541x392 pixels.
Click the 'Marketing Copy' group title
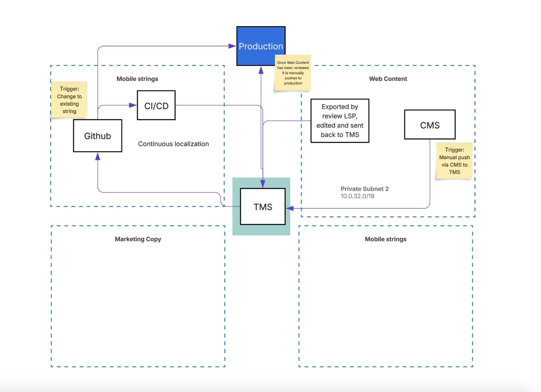138,239
